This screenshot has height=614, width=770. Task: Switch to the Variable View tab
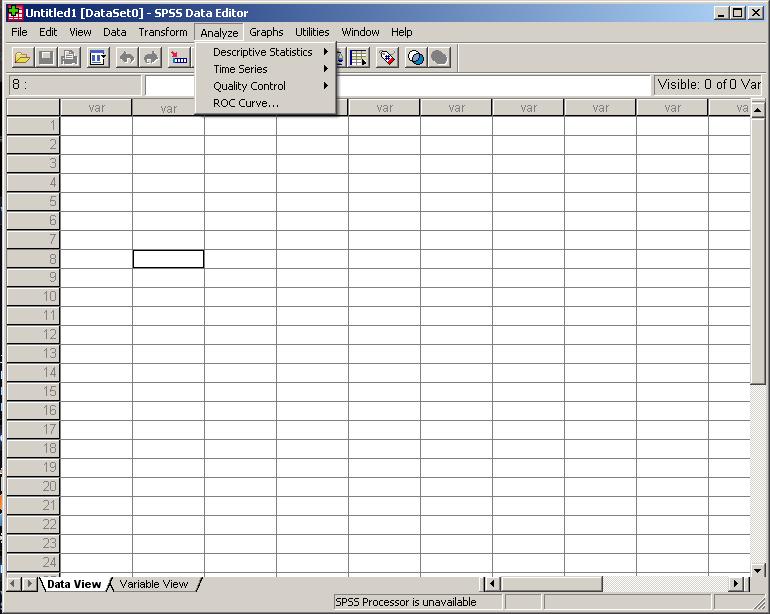coord(153,584)
